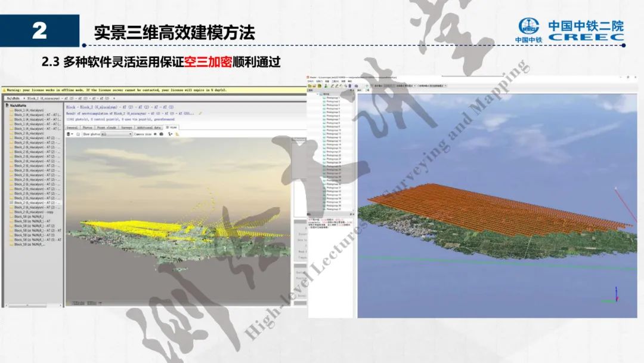Open the Additional data tab
This screenshot has height=363, width=644.
148,128
